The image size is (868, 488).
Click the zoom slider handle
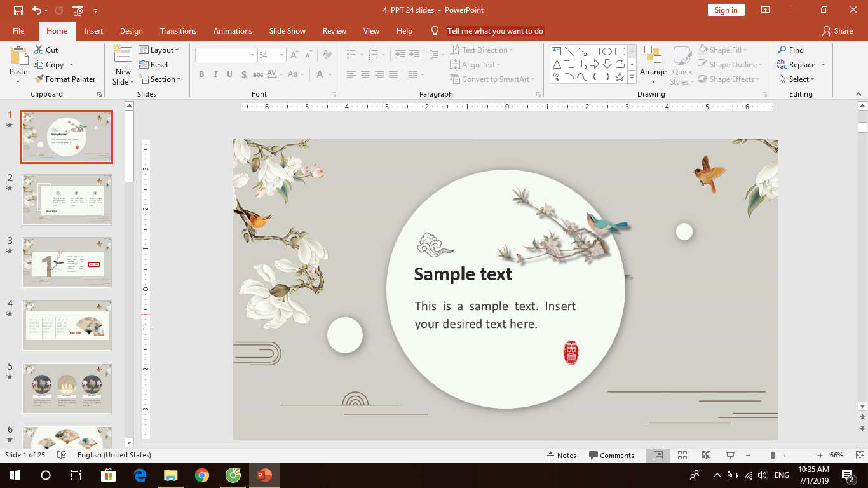coord(773,456)
